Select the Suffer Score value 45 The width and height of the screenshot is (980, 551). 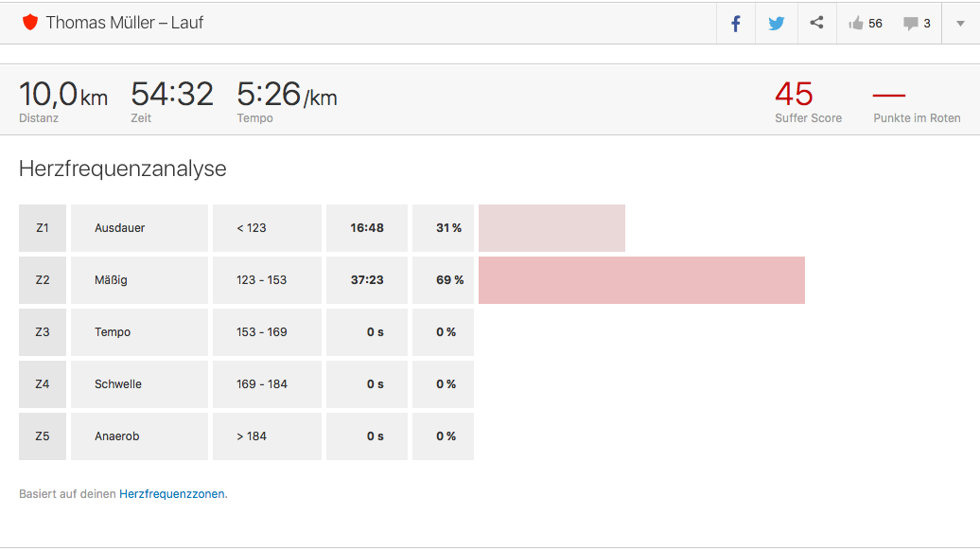[794, 95]
